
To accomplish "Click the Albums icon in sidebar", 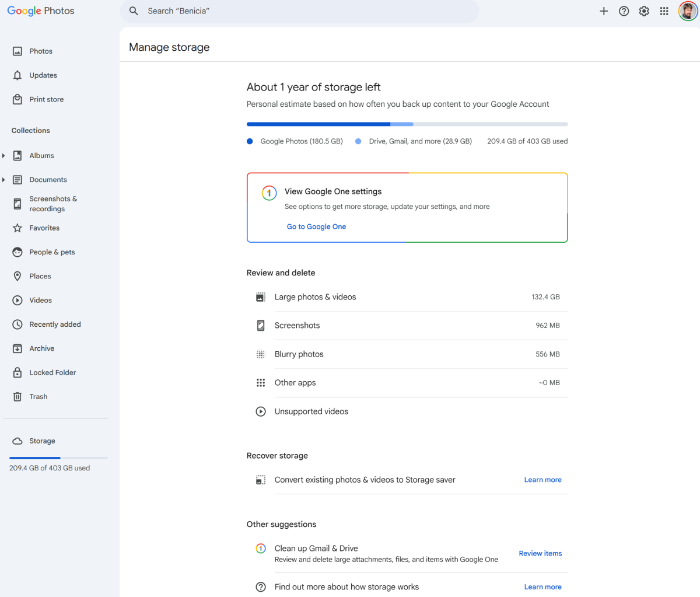I will click(x=17, y=156).
